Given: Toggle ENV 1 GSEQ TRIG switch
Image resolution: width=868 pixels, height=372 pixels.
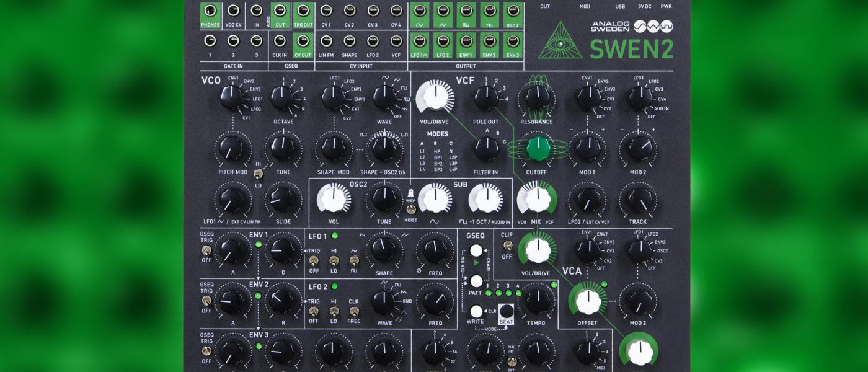Looking at the screenshot, I should coord(206,252).
